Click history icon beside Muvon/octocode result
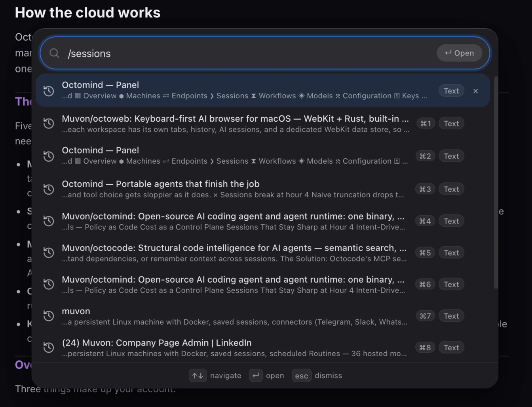Screen dimensions: 532x407 [49, 252]
